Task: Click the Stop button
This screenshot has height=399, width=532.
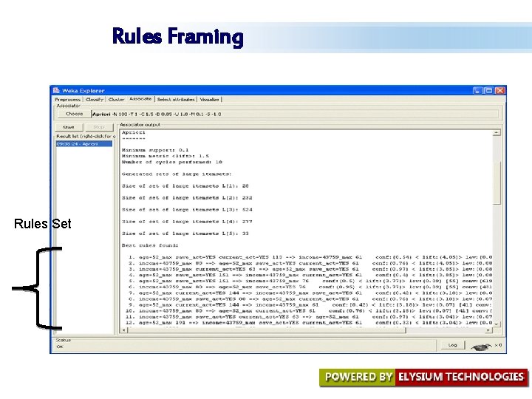Action: pos(99,127)
